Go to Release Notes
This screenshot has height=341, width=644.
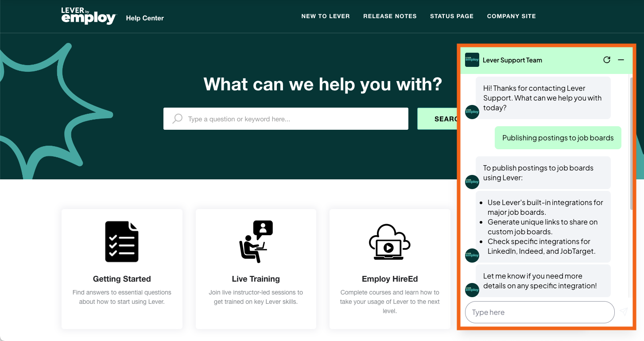(x=390, y=16)
